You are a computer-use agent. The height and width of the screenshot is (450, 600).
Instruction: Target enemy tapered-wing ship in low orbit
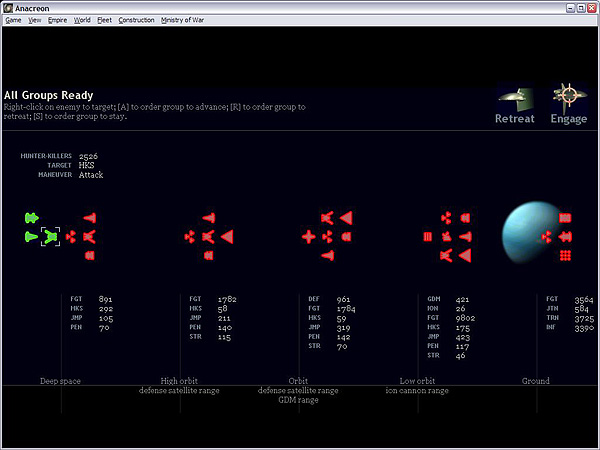pos(466,237)
